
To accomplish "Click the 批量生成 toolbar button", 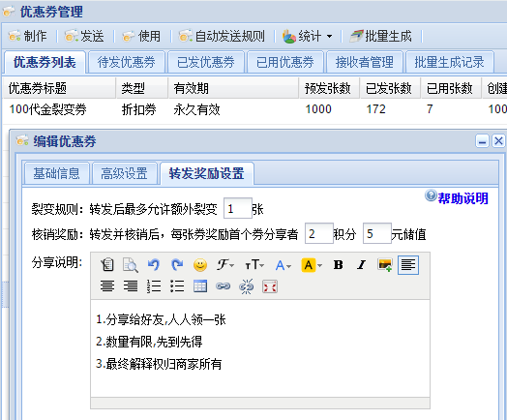I will point(381,36).
